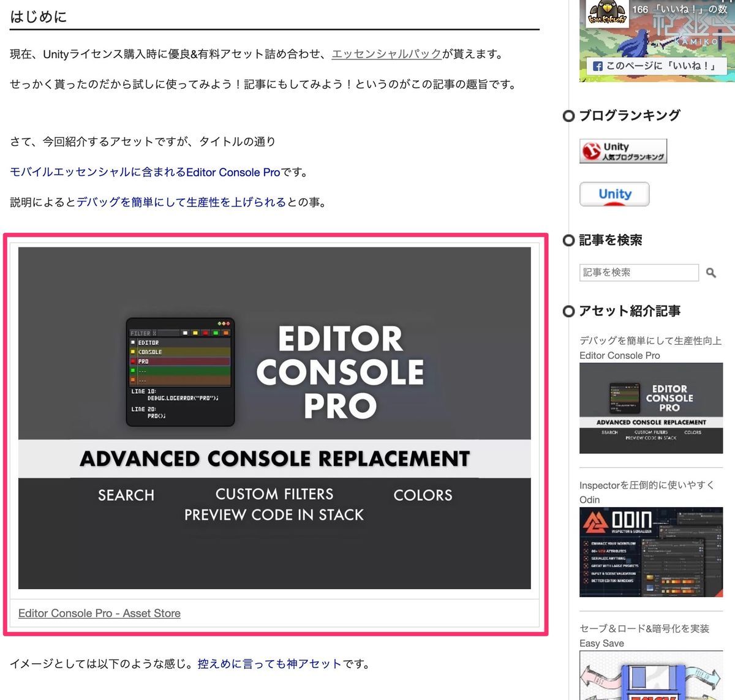The image size is (735, 700).
Task: Open the エッセンシャルパック link
Action: [386, 54]
